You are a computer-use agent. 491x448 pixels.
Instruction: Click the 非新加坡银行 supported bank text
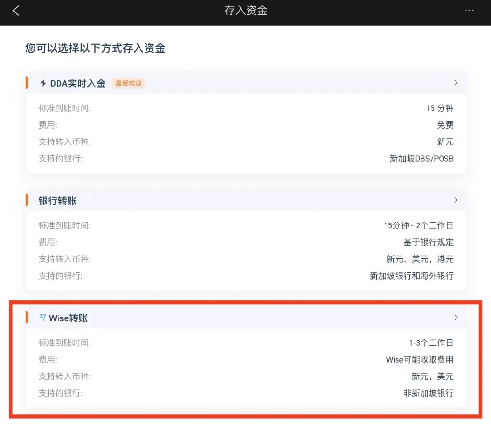428,393
